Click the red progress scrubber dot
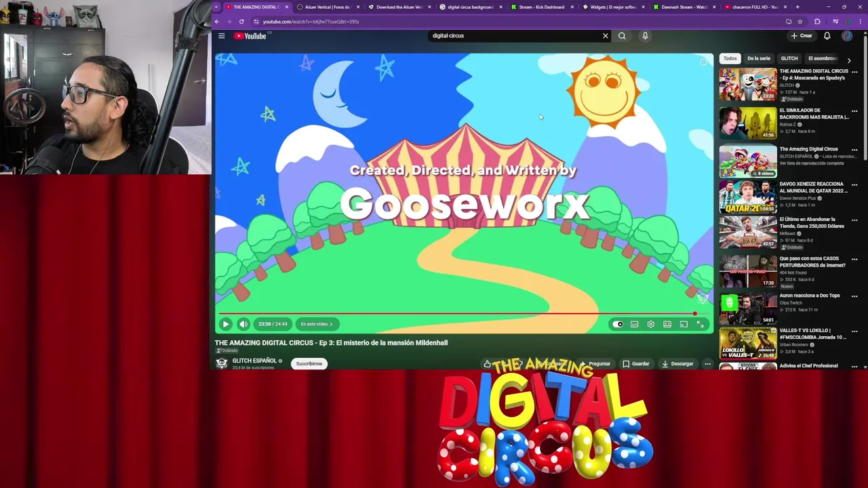 (694, 314)
